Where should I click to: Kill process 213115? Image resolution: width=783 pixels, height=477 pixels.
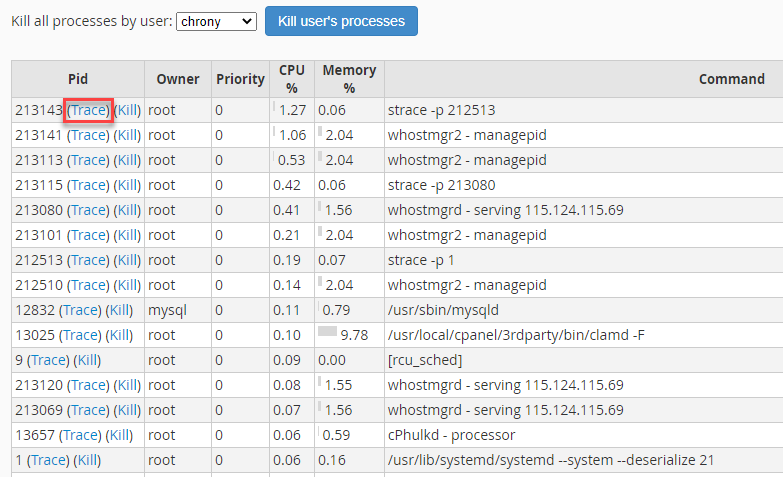pos(127,185)
